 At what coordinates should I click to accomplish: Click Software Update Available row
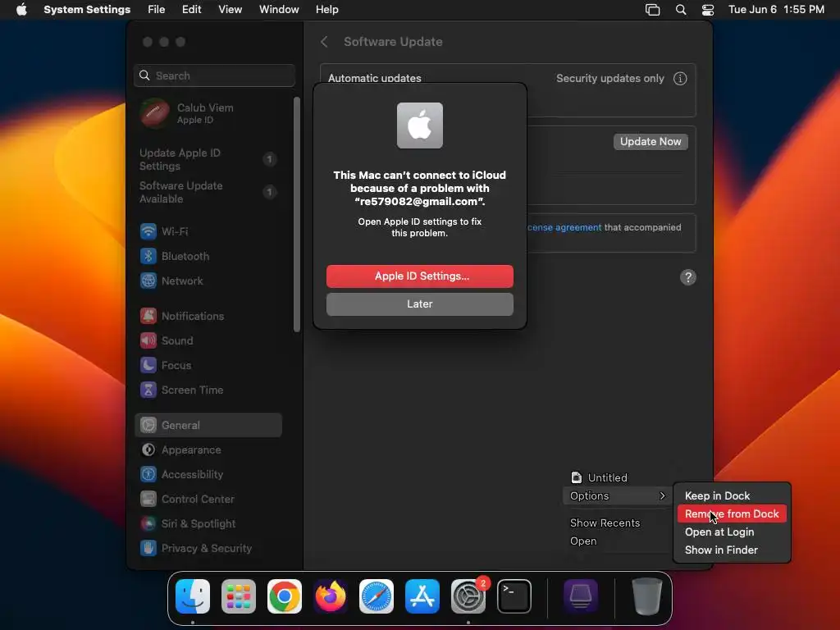tap(208, 192)
